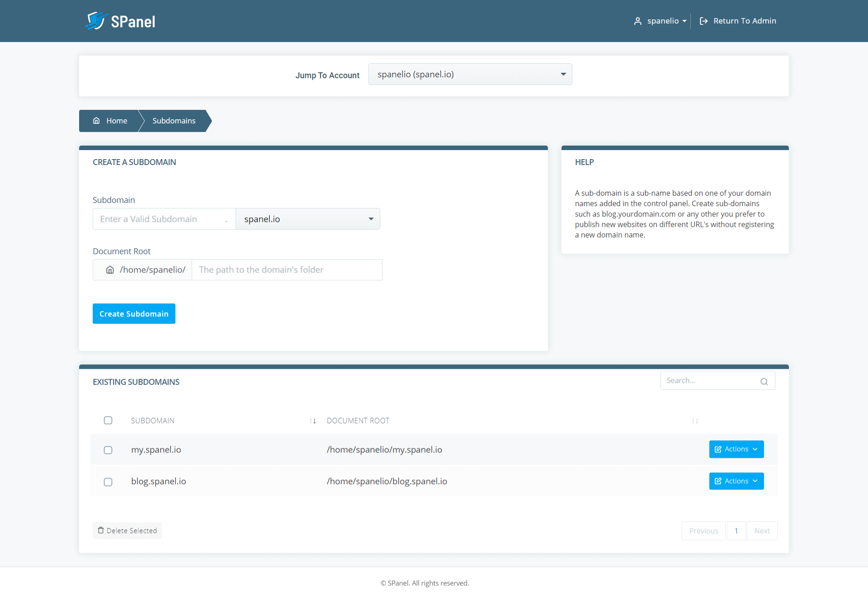Click the HELP panel heading
This screenshot has height=599, width=868.
click(x=585, y=162)
